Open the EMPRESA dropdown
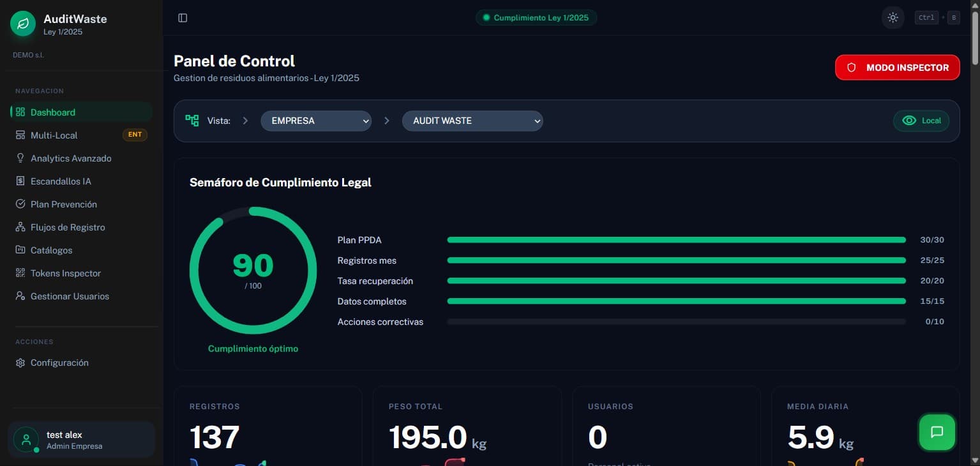980x466 pixels. pos(315,121)
